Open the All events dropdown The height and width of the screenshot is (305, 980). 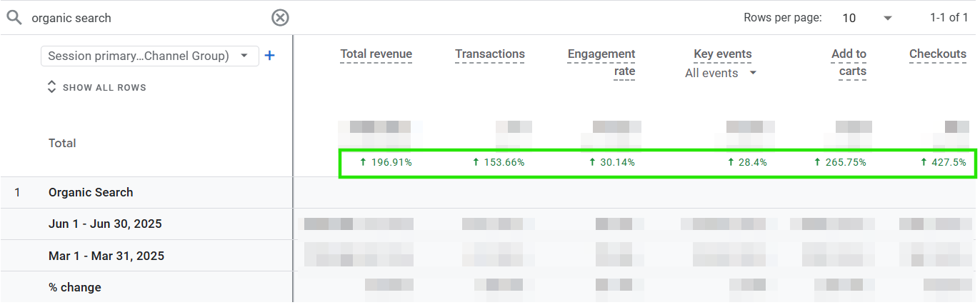pos(720,73)
